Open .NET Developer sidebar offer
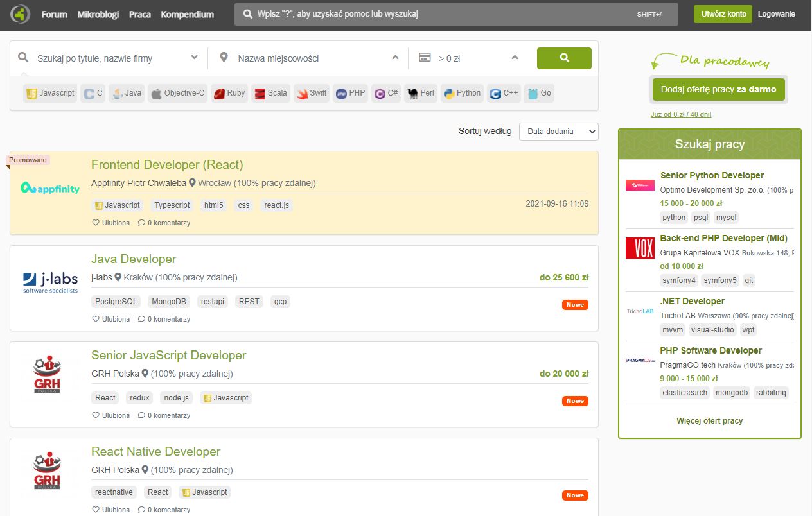Viewport: 812px width, 516px height. click(x=693, y=301)
